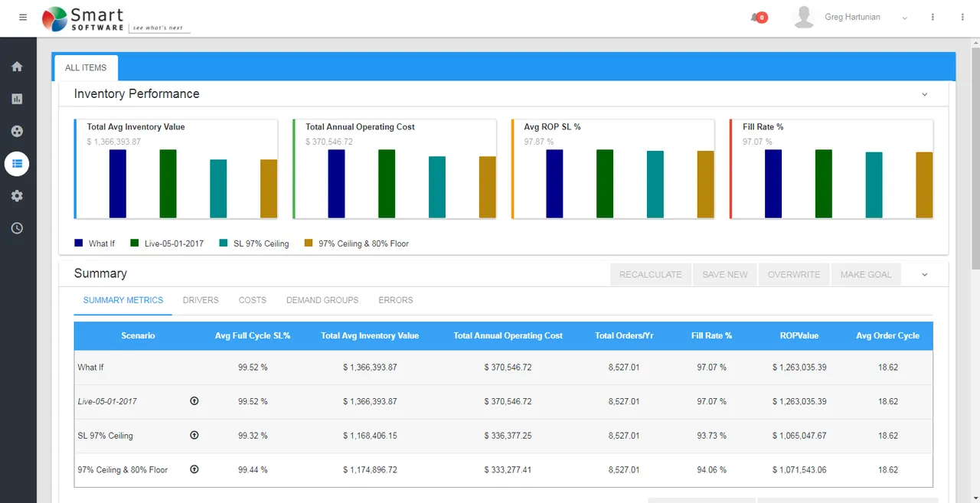
Task: Collapse the Inventory Performance panel
Action: 924,94
